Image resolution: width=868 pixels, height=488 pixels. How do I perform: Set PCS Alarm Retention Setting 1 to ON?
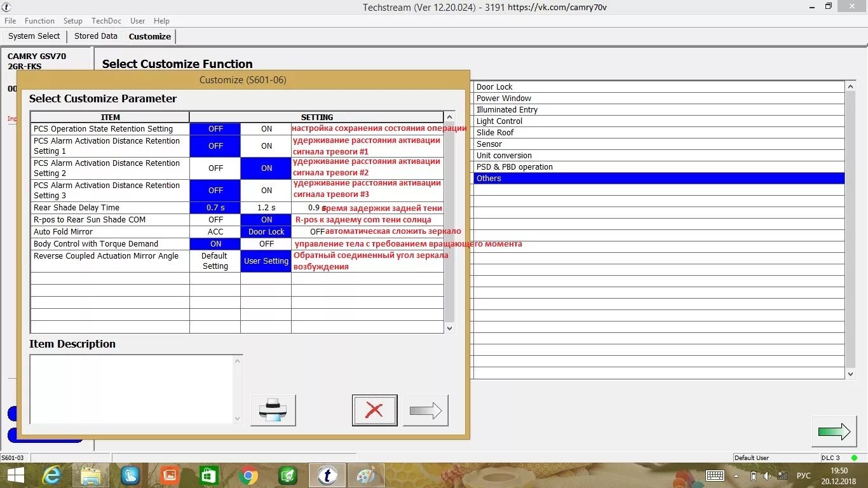(x=266, y=146)
